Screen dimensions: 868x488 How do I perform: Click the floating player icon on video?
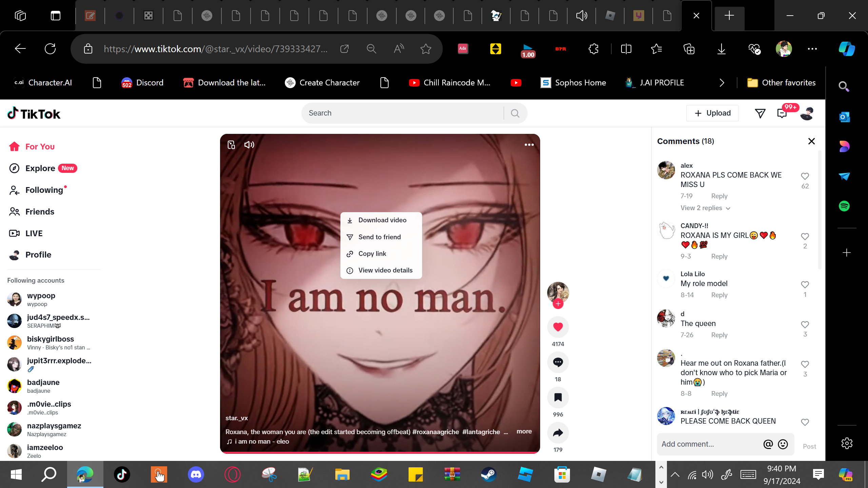(231, 145)
